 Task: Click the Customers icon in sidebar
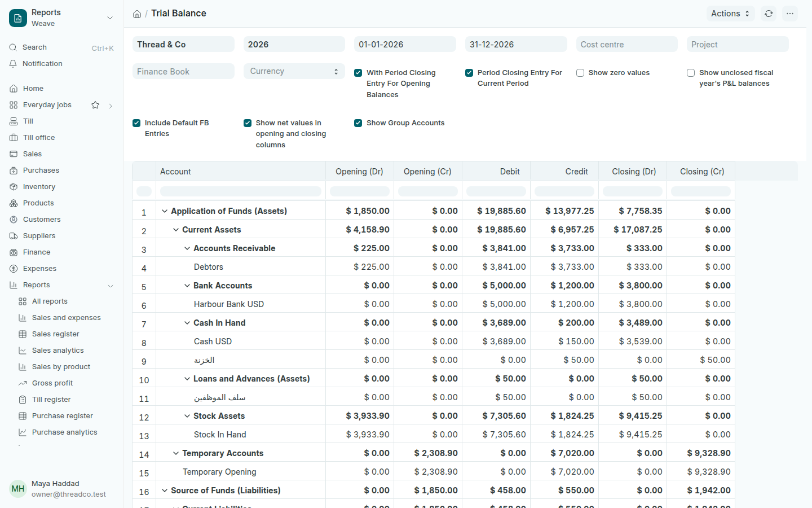pyautogui.click(x=14, y=220)
